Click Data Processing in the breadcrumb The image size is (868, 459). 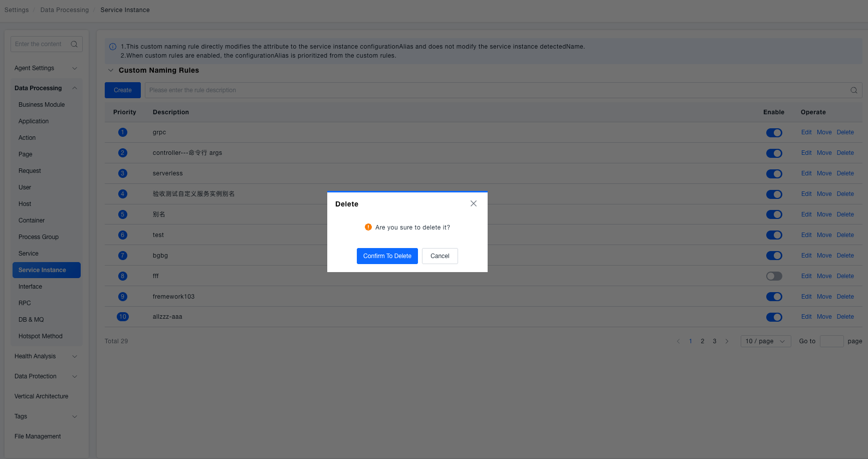tap(65, 10)
